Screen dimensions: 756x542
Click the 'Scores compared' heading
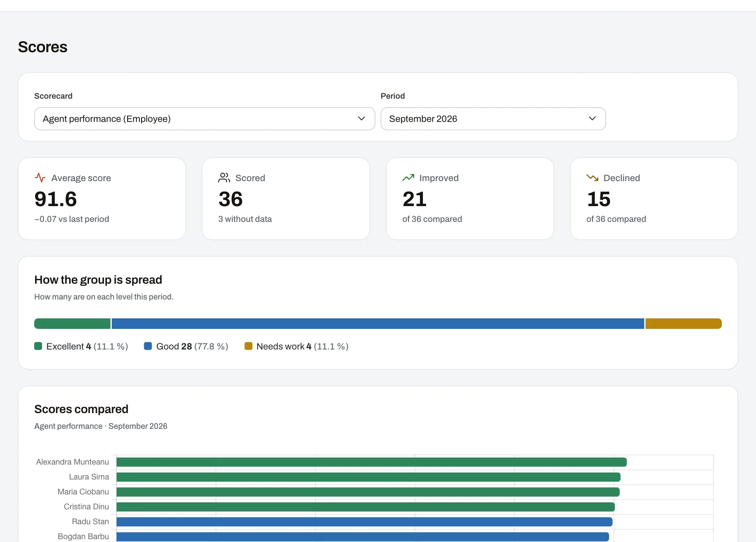tap(82, 409)
